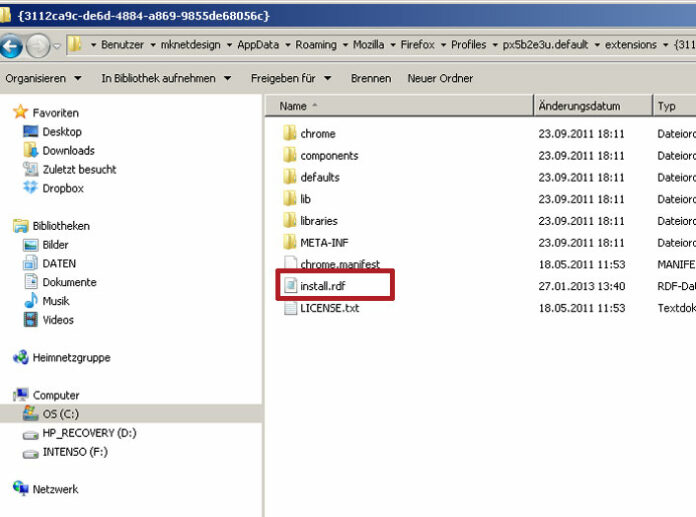Select the Videos library icon

30,320
